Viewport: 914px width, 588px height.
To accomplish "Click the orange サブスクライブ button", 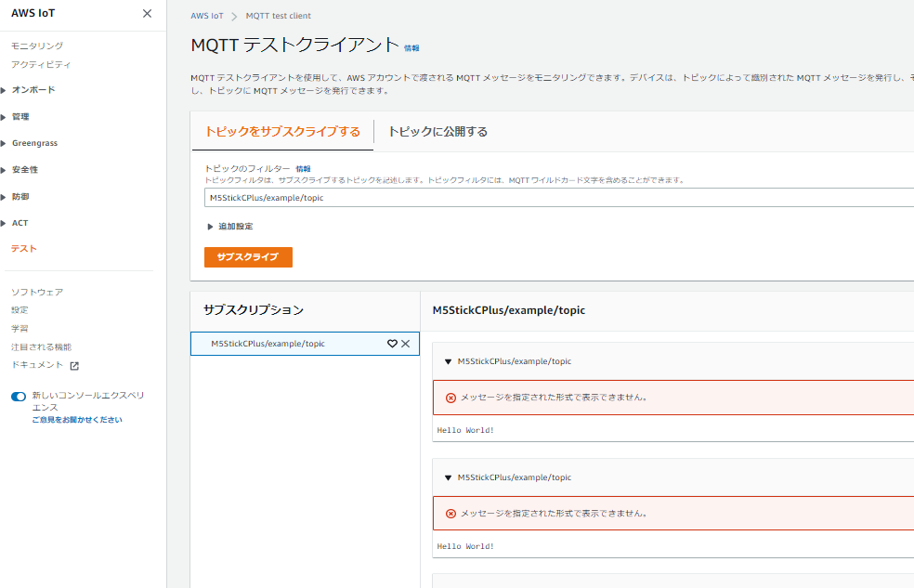I will point(248,257).
